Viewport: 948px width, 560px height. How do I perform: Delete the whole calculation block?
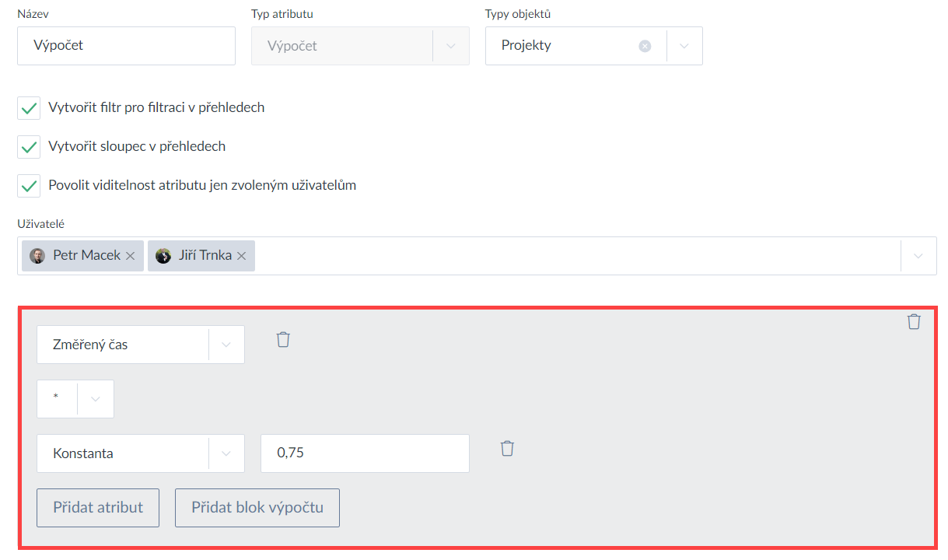(x=914, y=322)
